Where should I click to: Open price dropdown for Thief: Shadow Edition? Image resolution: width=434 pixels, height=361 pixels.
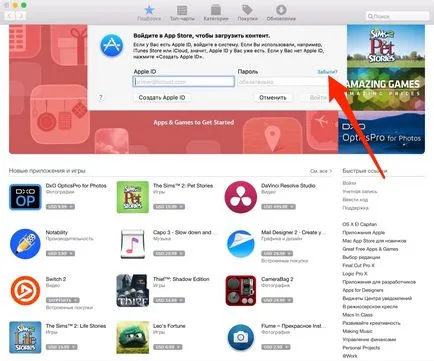click(x=169, y=300)
